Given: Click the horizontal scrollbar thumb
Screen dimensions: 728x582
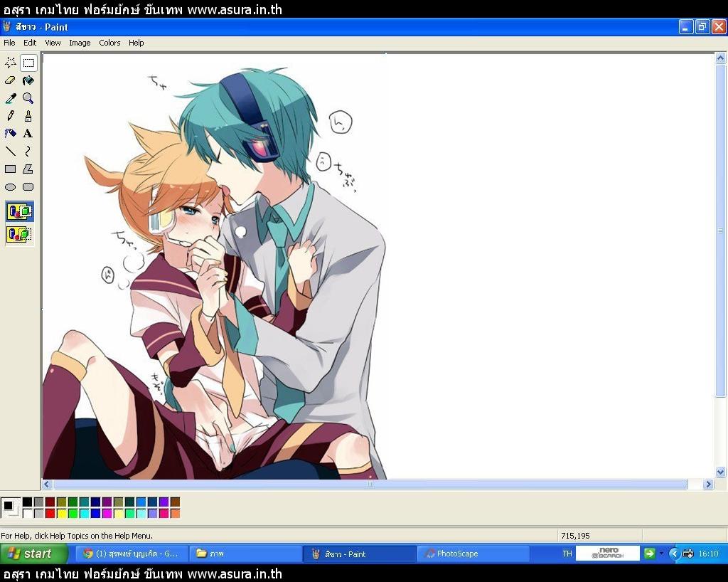Looking at the screenshot, I should [x=370, y=485].
